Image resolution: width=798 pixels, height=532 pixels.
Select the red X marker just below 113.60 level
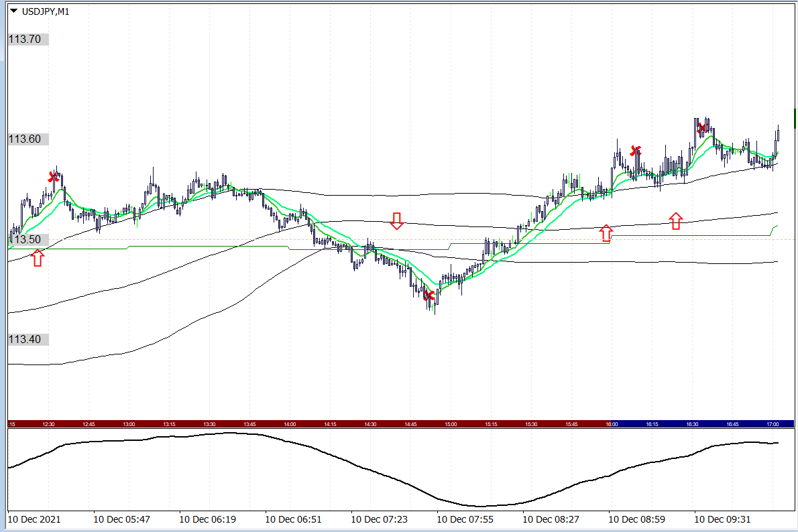click(x=636, y=150)
